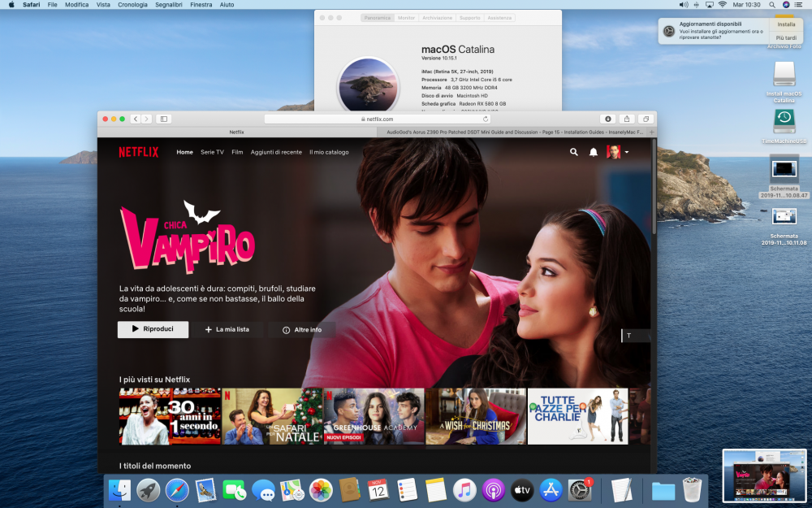Open Wi-Fi status menu

coord(723,5)
